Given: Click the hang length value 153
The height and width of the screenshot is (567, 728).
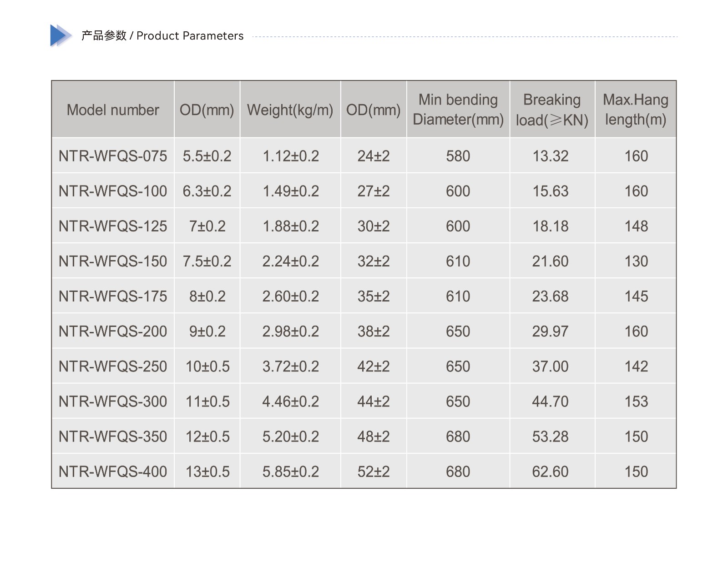Looking at the screenshot, I should click(636, 401).
